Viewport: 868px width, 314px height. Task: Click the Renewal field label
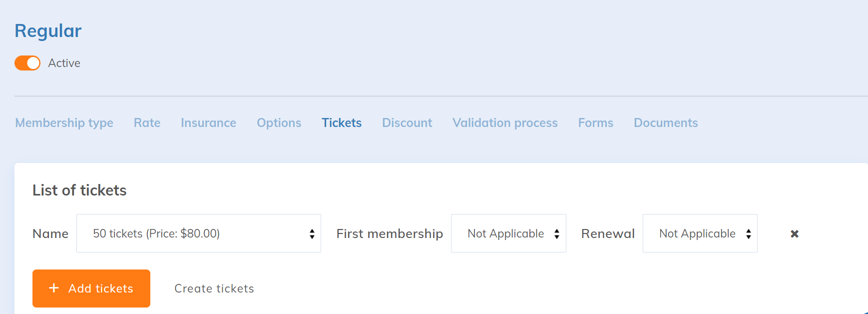coord(608,233)
